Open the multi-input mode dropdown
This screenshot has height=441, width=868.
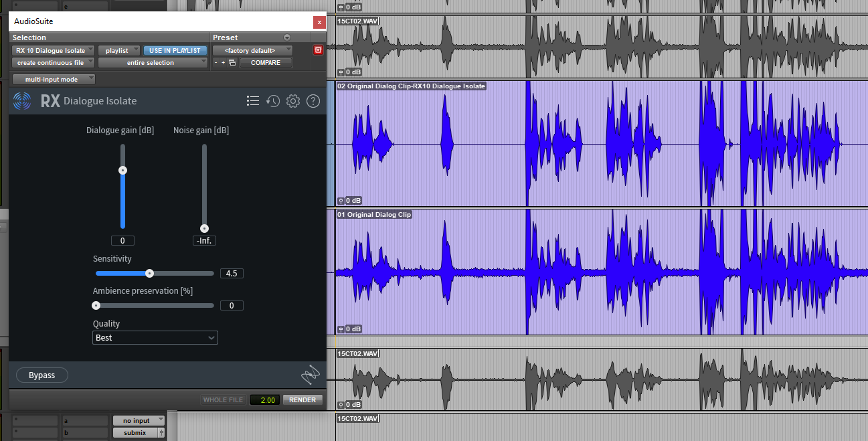[x=54, y=80]
